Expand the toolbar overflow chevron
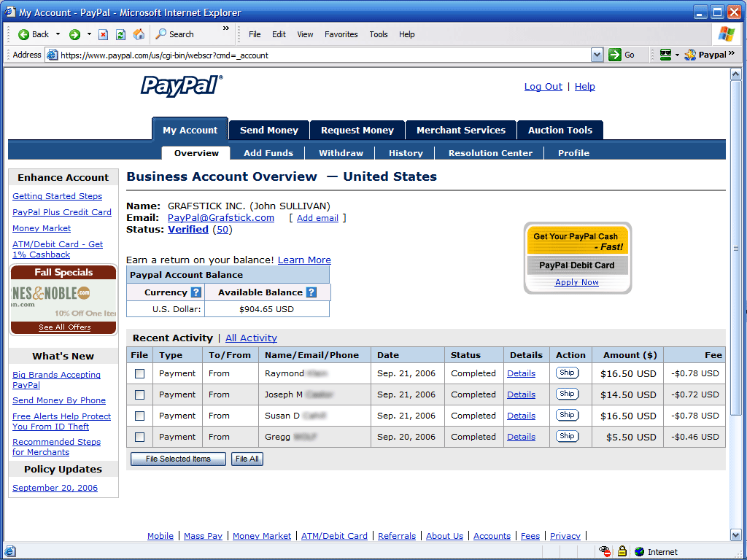 pyautogui.click(x=226, y=29)
